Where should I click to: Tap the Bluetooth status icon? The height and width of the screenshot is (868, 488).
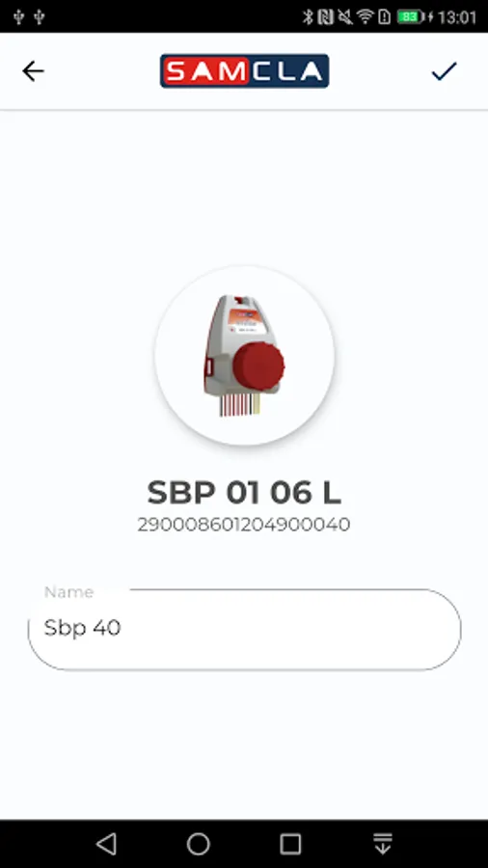click(x=308, y=17)
